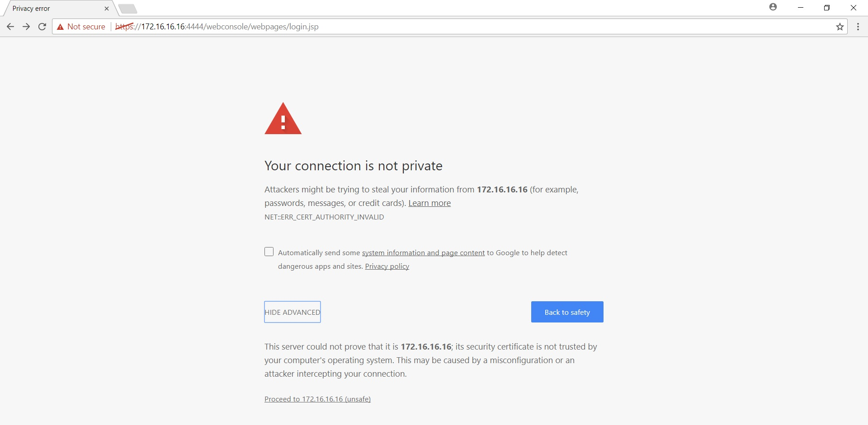Click the forward navigation arrow
The image size is (868, 425).
[26, 27]
